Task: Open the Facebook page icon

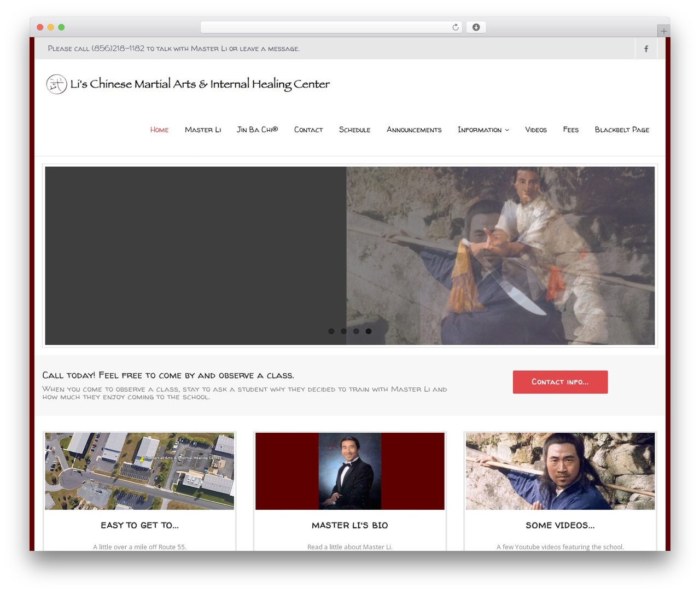Action: pyautogui.click(x=646, y=49)
